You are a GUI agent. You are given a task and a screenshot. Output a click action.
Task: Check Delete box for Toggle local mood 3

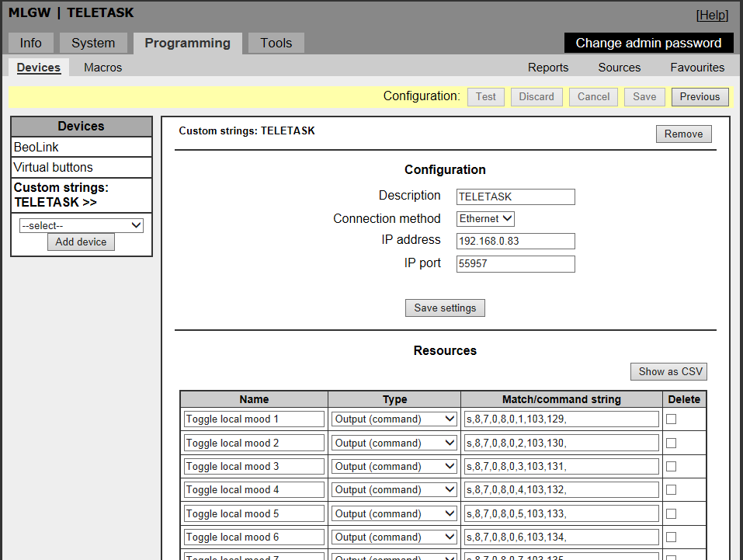671,467
